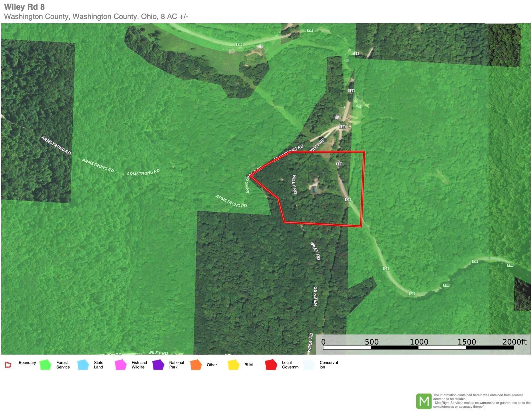Click the 2000ft mark on scale bar
The width and height of the screenshot is (532, 411).
[x=514, y=342]
